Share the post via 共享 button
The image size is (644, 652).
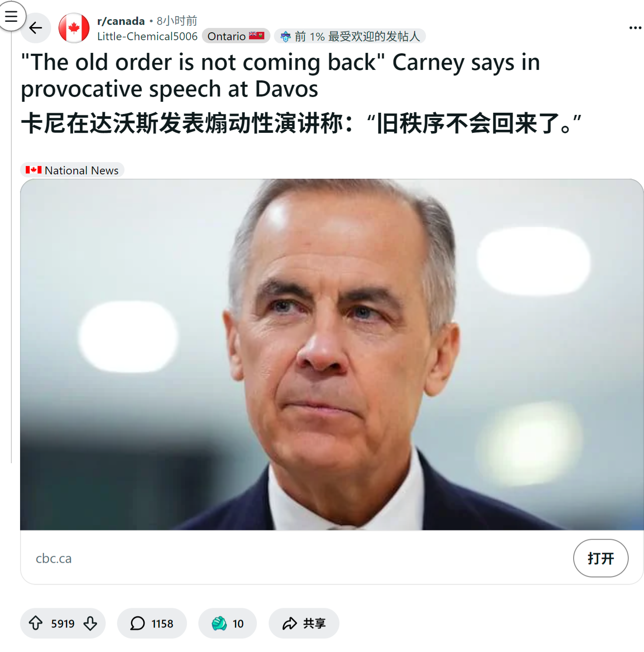point(304,623)
